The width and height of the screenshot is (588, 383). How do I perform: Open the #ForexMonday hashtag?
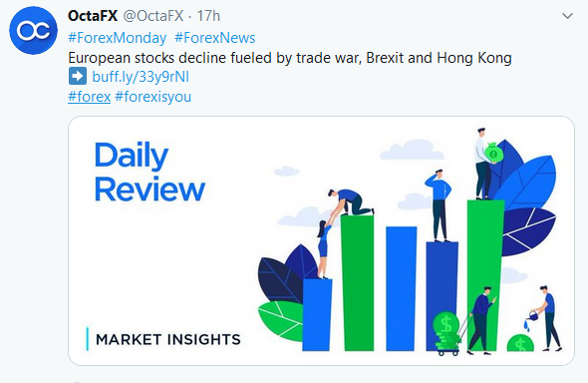coord(118,38)
